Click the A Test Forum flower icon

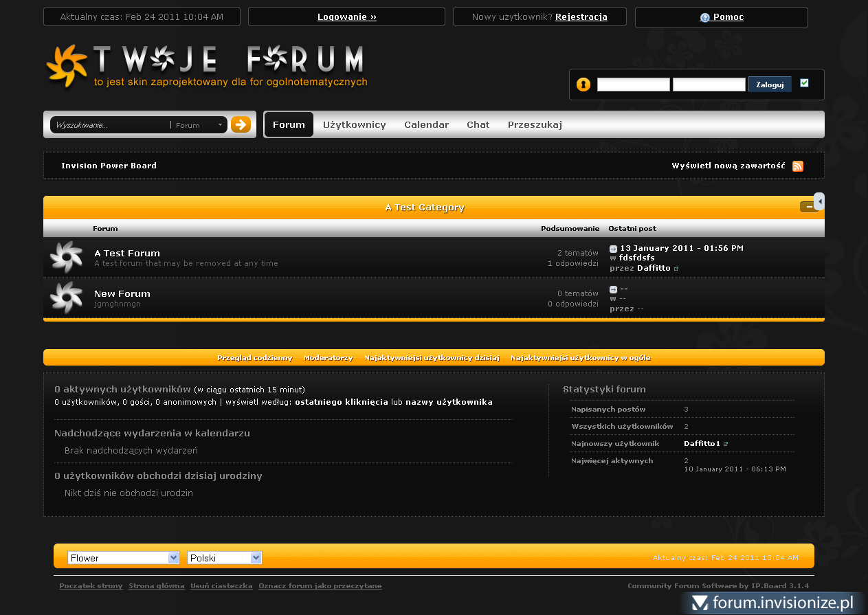point(67,258)
